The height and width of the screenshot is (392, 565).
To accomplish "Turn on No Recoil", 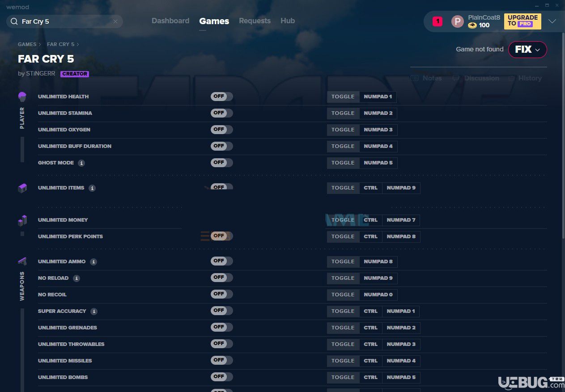I will pyautogui.click(x=222, y=294).
